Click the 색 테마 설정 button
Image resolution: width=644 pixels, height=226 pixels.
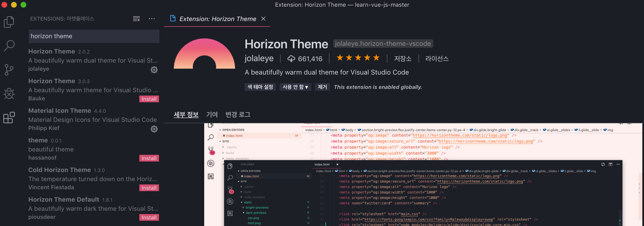(x=260, y=87)
